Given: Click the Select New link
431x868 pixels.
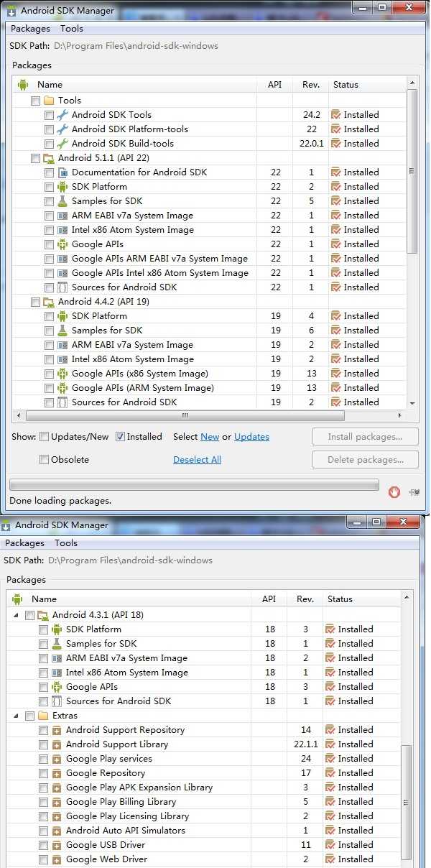Looking at the screenshot, I should coord(210,437).
